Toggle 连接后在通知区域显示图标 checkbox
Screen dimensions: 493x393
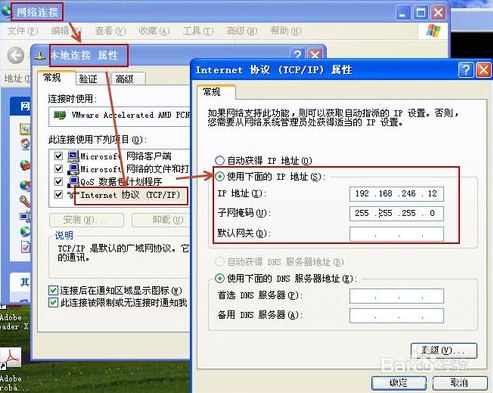53,290
